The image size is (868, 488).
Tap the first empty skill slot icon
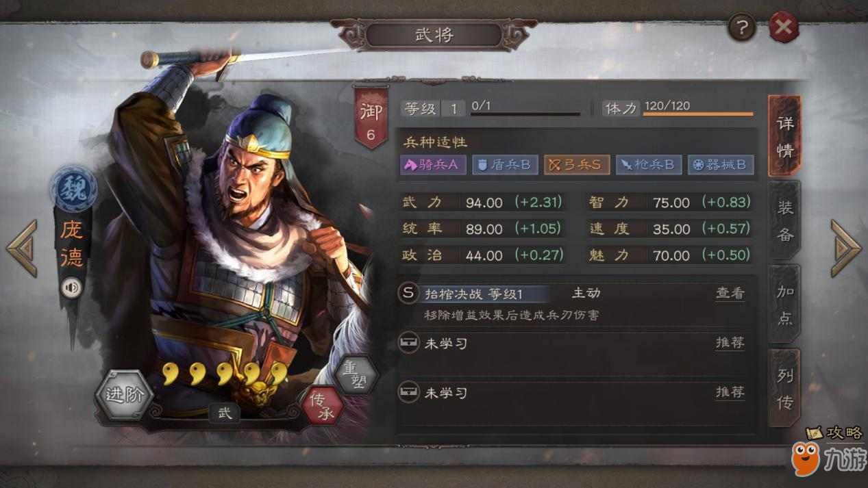point(408,343)
